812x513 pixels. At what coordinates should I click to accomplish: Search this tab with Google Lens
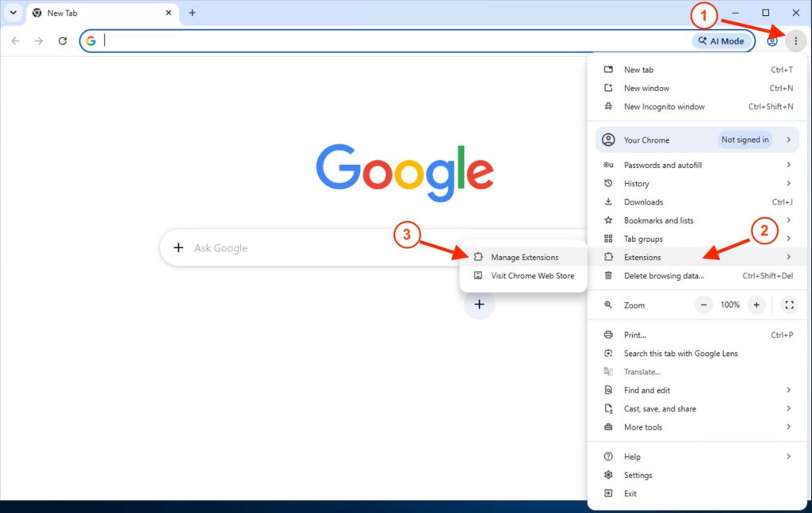click(x=698, y=354)
